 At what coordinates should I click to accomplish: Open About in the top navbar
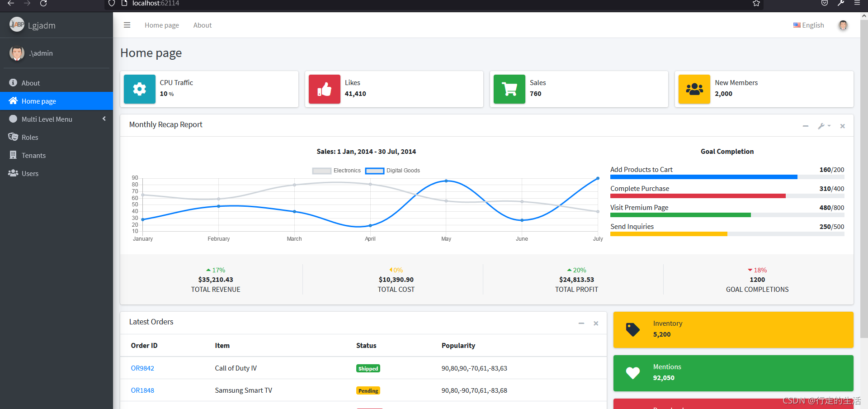point(203,25)
